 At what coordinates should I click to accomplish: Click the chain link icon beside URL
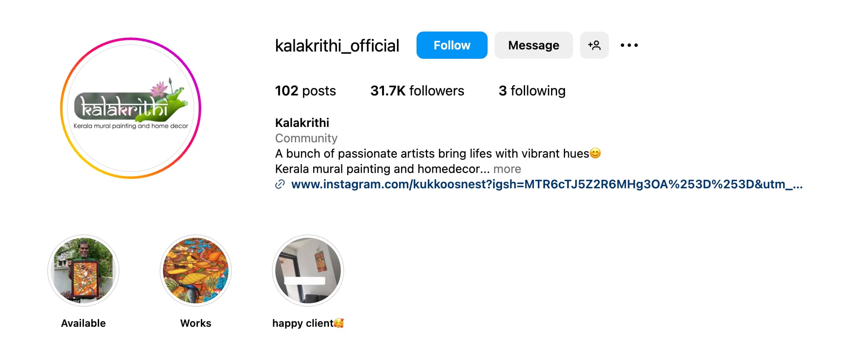[x=280, y=184]
